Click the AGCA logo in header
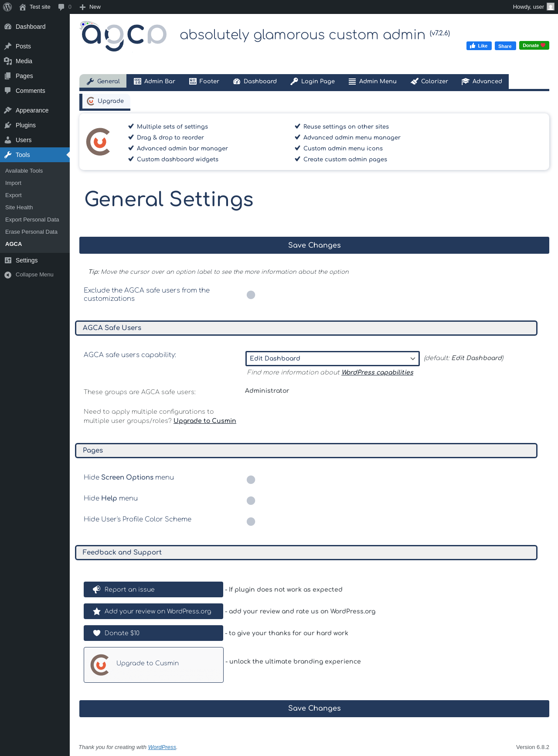558x756 pixels. (x=124, y=36)
